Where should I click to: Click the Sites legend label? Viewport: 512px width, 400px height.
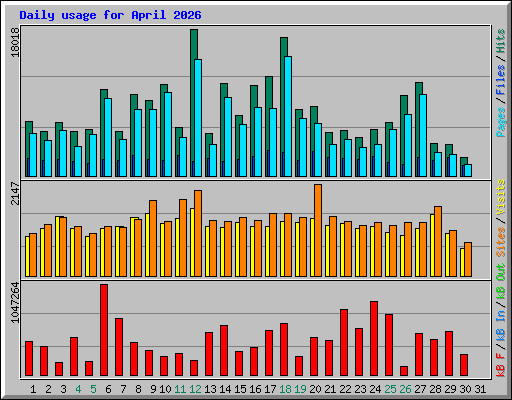tap(501, 242)
